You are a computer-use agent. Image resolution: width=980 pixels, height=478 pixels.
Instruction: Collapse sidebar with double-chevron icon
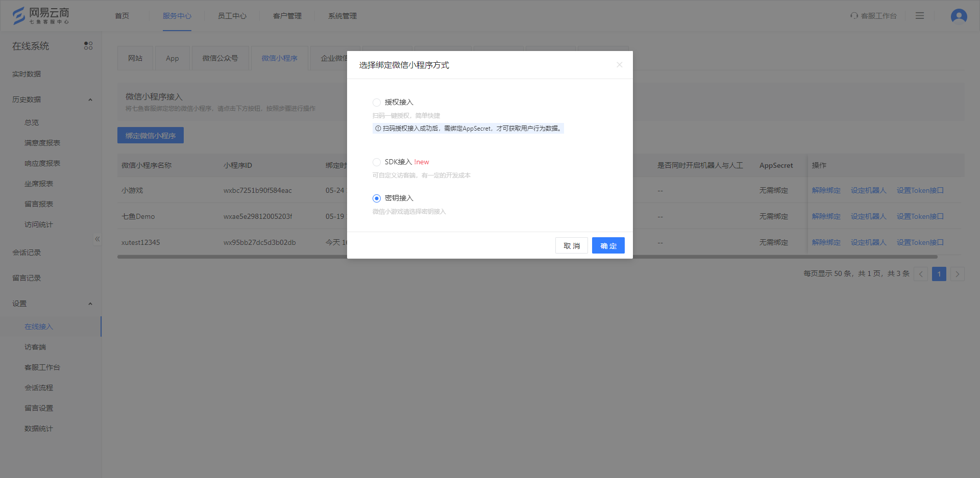tap(97, 239)
